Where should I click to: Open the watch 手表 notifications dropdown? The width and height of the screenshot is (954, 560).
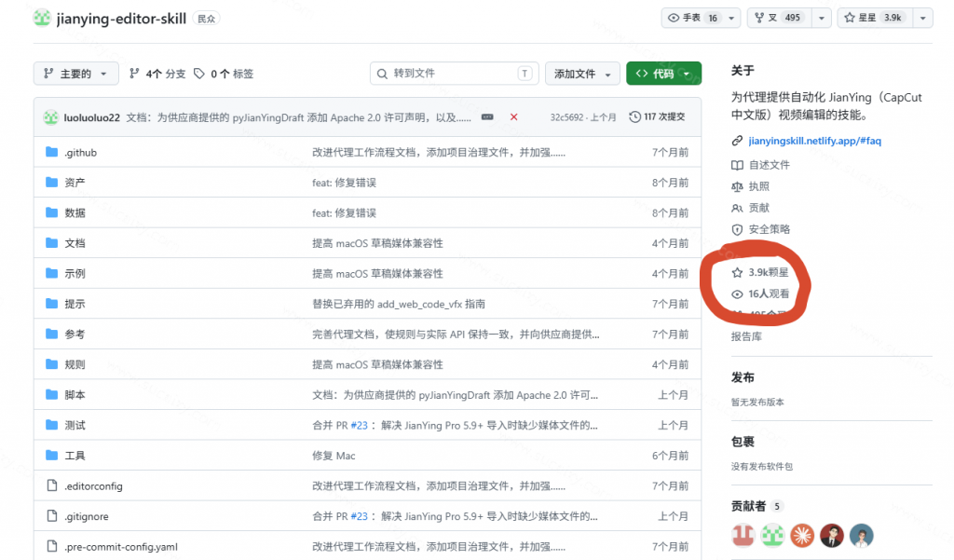(x=701, y=19)
